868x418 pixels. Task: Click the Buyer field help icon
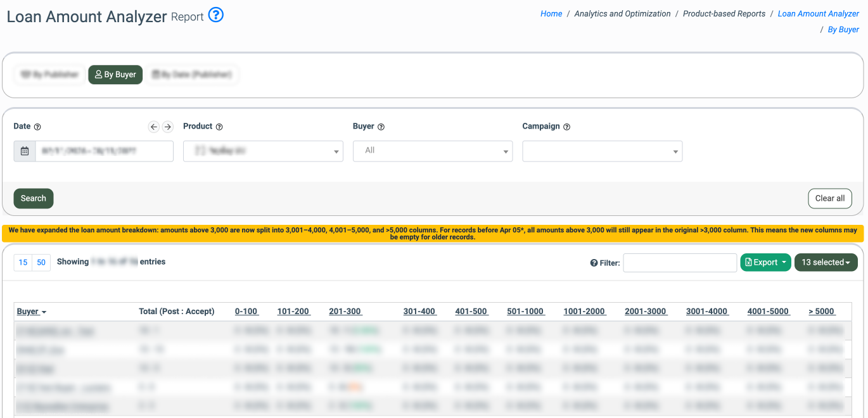coord(381,127)
